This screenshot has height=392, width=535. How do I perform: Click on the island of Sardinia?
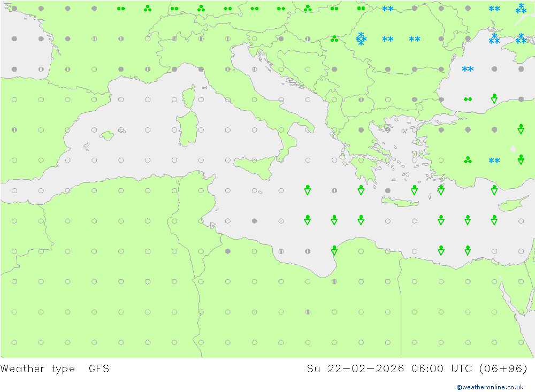[x=187, y=129]
